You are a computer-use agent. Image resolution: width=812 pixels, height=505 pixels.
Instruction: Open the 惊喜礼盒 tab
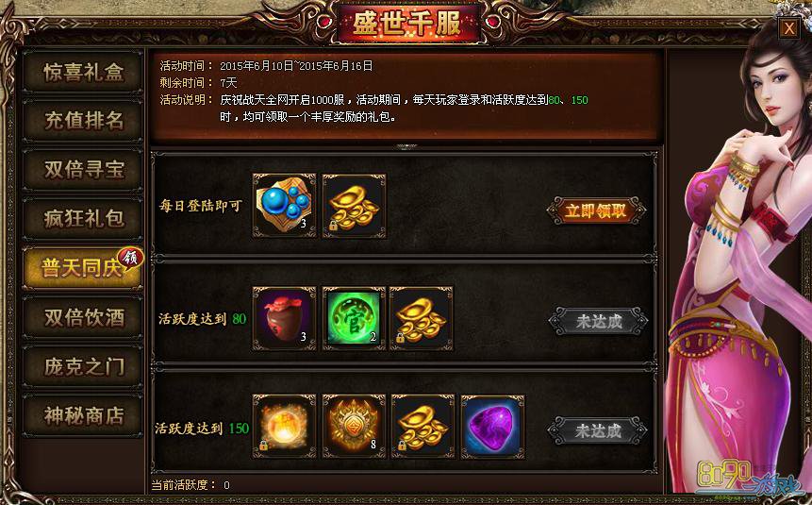click(x=83, y=72)
